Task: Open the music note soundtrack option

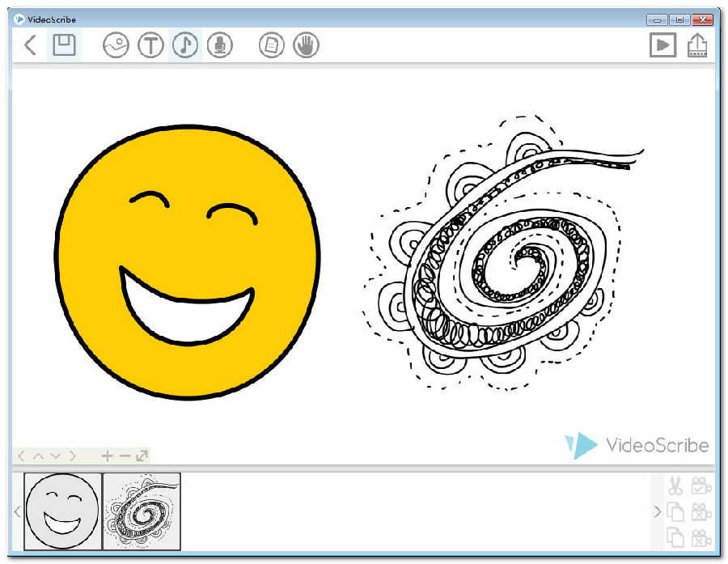Action: tap(185, 45)
